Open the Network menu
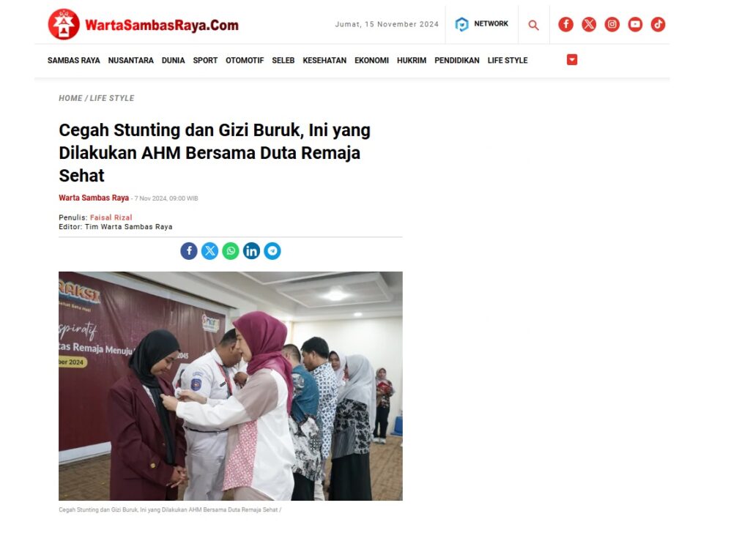 pyautogui.click(x=482, y=24)
